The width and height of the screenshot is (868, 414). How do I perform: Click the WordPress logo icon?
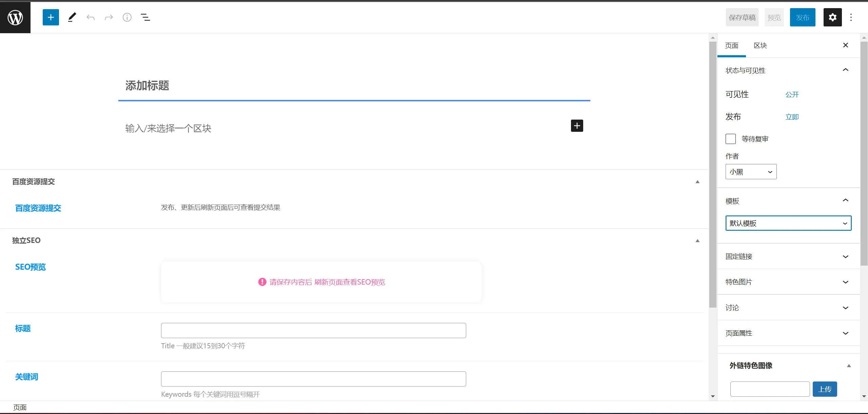(15, 17)
